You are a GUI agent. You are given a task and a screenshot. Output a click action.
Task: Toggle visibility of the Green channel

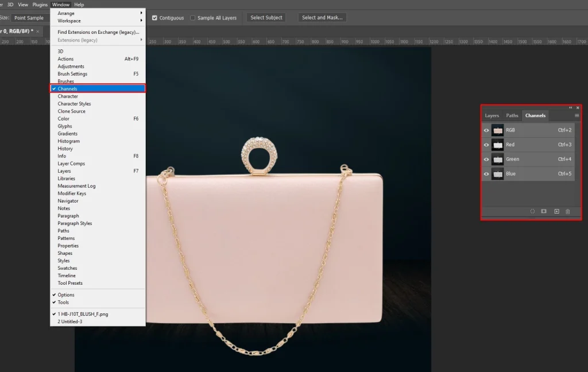486,159
